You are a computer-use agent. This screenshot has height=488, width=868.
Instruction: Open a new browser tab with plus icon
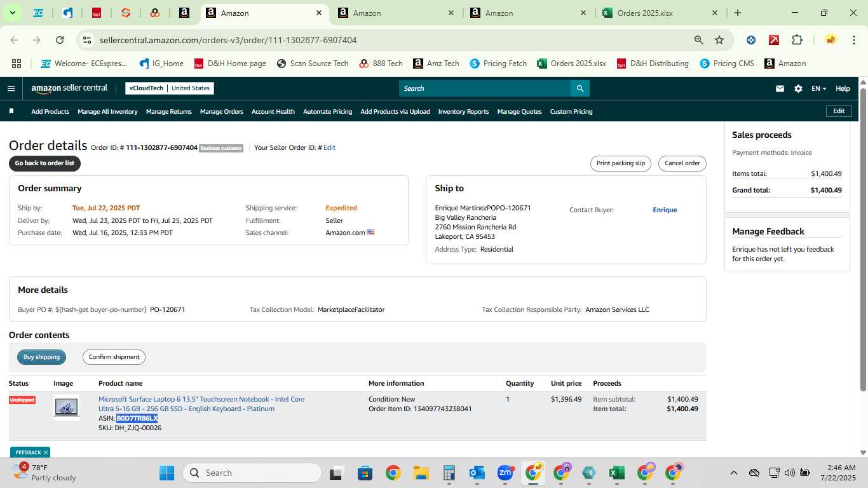tap(737, 13)
